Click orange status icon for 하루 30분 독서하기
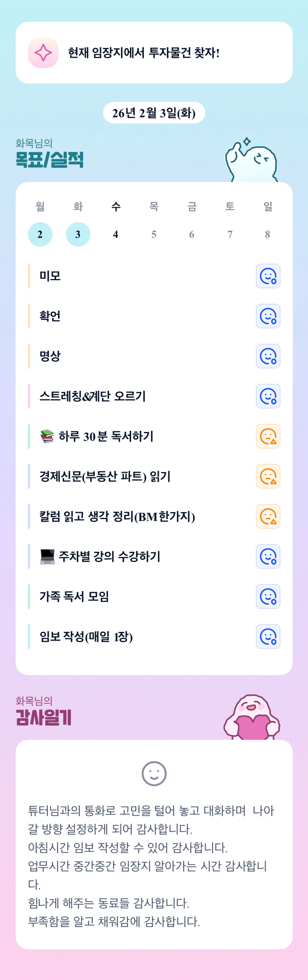Screen dimensions: 308x980 pyautogui.click(x=268, y=436)
